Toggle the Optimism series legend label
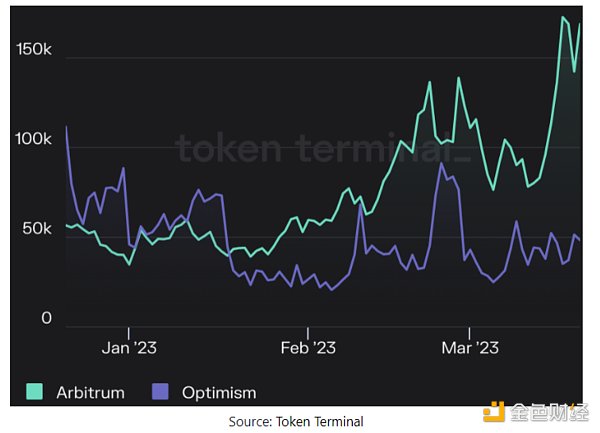The width and height of the screenshot is (600, 433). point(218,392)
